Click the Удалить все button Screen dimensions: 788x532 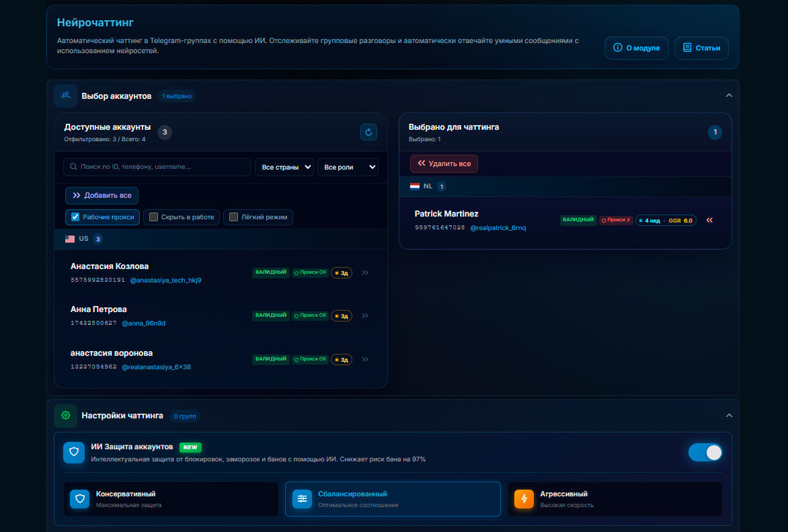coord(444,163)
